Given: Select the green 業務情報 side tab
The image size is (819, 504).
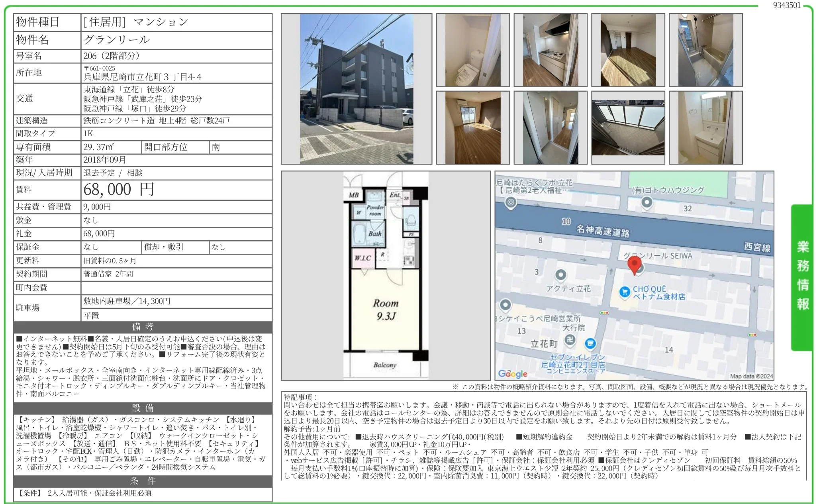Looking at the screenshot, I should coord(802,277).
